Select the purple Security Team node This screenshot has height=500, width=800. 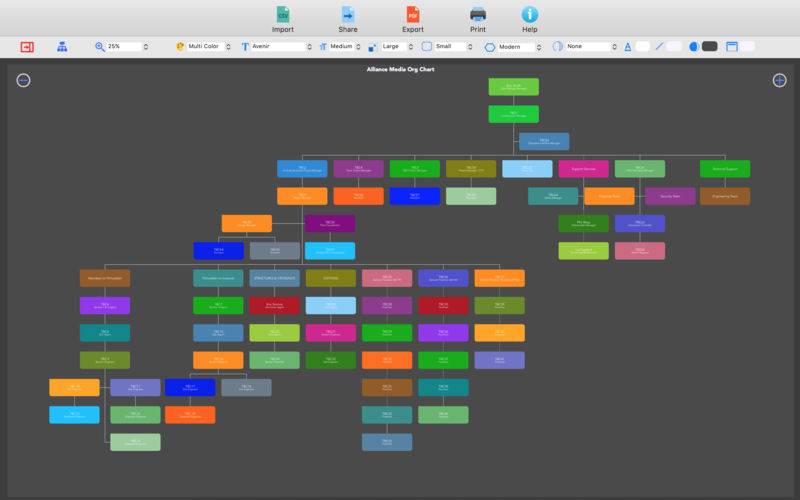pyautogui.click(x=670, y=196)
